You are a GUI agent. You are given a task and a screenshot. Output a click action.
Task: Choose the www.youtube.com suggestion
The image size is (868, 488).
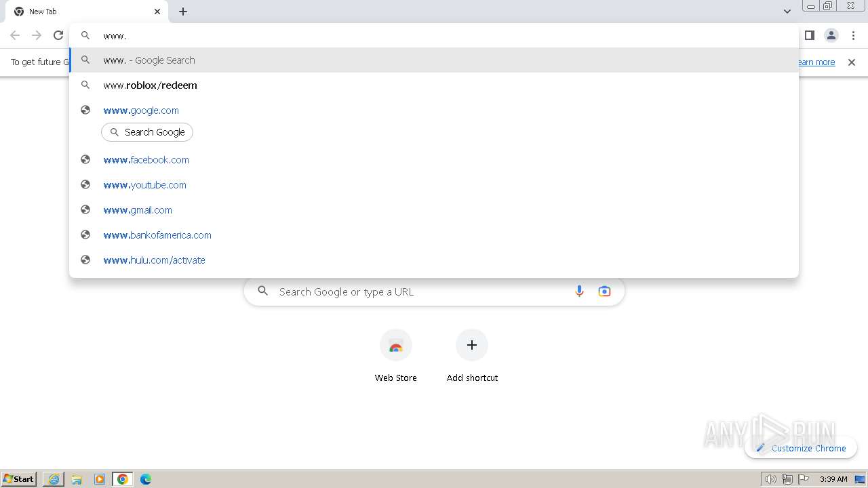click(x=434, y=185)
